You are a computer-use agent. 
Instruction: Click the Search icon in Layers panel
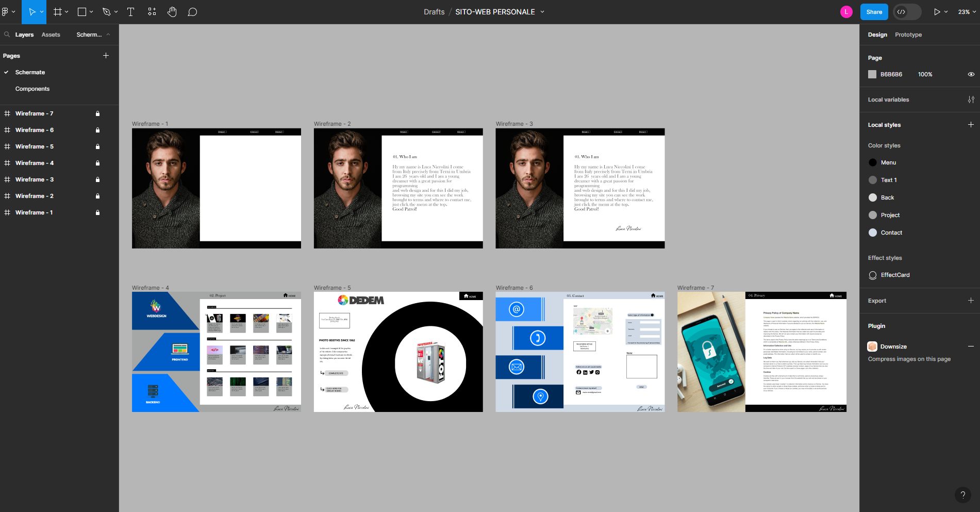(7, 35)
